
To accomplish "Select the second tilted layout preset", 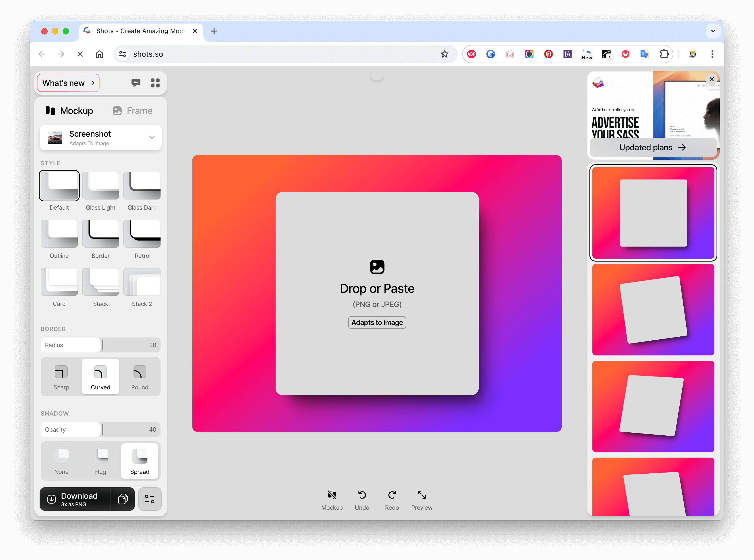I will pyautogui.click(x=653, y=310).
